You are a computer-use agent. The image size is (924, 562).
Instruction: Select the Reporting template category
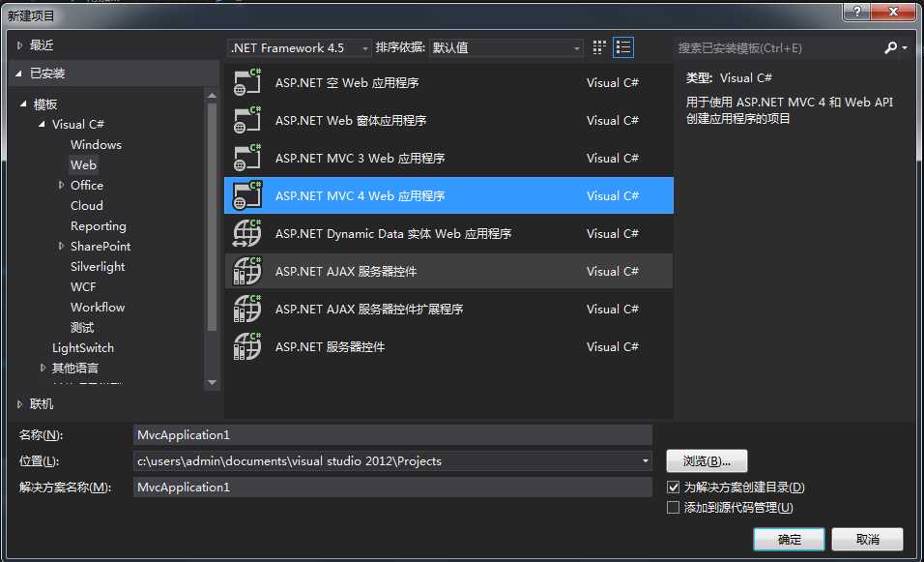98,225
